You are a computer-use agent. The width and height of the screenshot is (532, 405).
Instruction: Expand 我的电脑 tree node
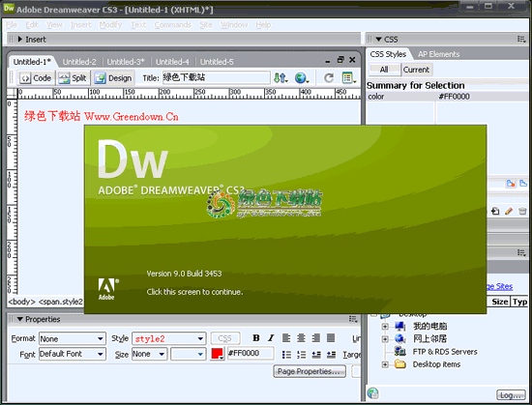tap(385, 327)
